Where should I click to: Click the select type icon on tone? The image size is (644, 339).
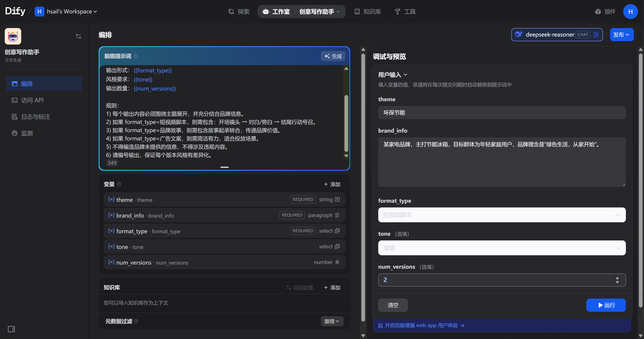(x=337, y=246)
